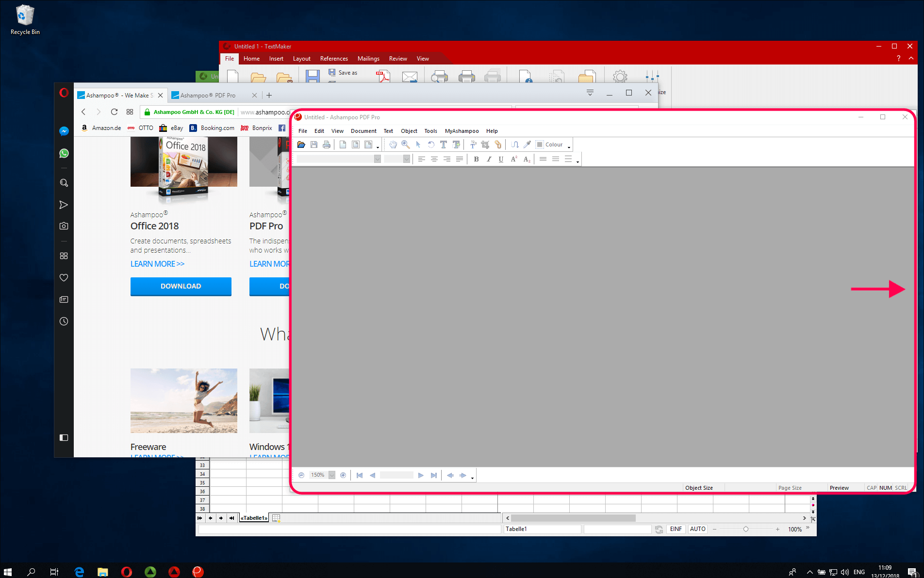Open the Document menu in PDF Pro
The width and height of the screenshot is (924, 578).
(363, 131)
